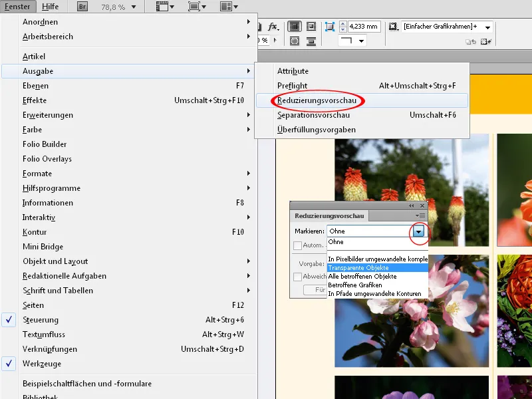Choose Überfüllungsvorgaben in the Ausgabe submenu

pyautogui.click(x=362, y=129)
